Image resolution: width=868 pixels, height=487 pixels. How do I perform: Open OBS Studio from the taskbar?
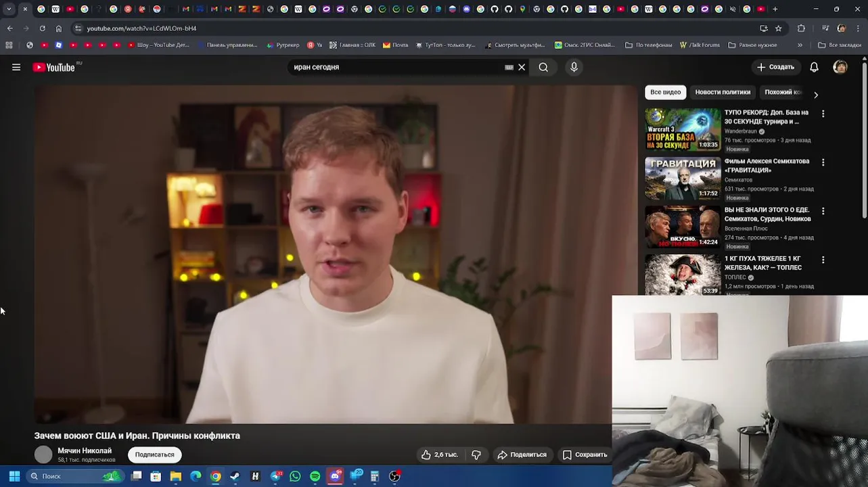pyautogui.click(x=394, y=476)
